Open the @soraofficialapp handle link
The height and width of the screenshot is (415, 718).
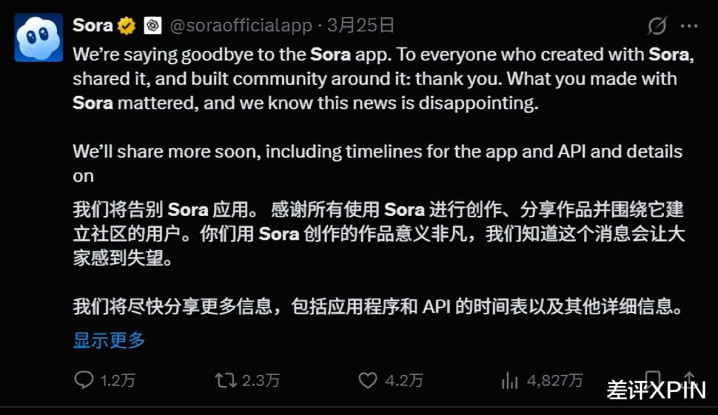coord(240,25)
